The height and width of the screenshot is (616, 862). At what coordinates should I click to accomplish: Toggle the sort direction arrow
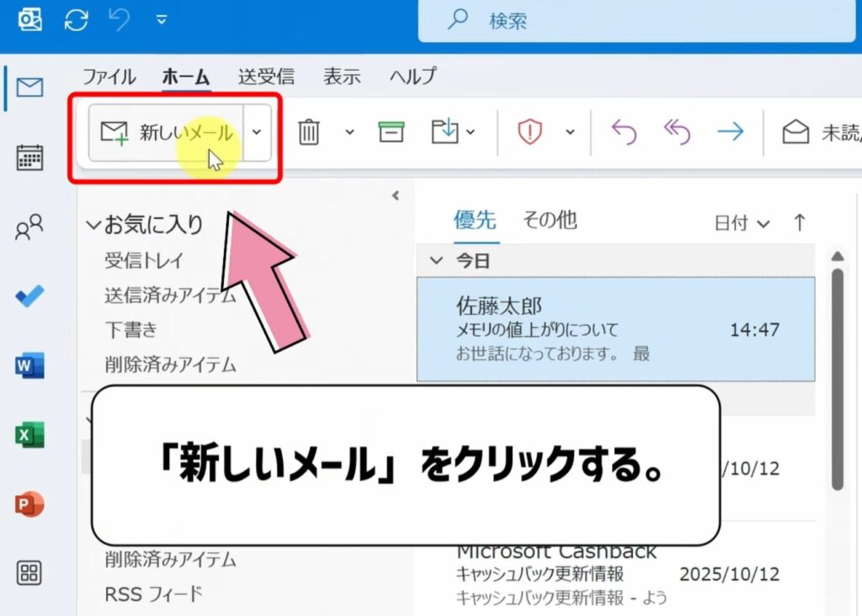798,222
